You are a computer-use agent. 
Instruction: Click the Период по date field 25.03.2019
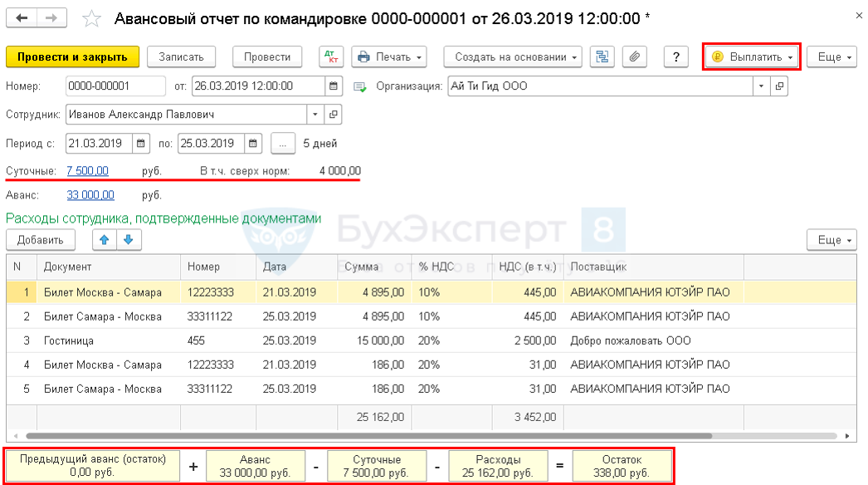click(x=211, y=143)
